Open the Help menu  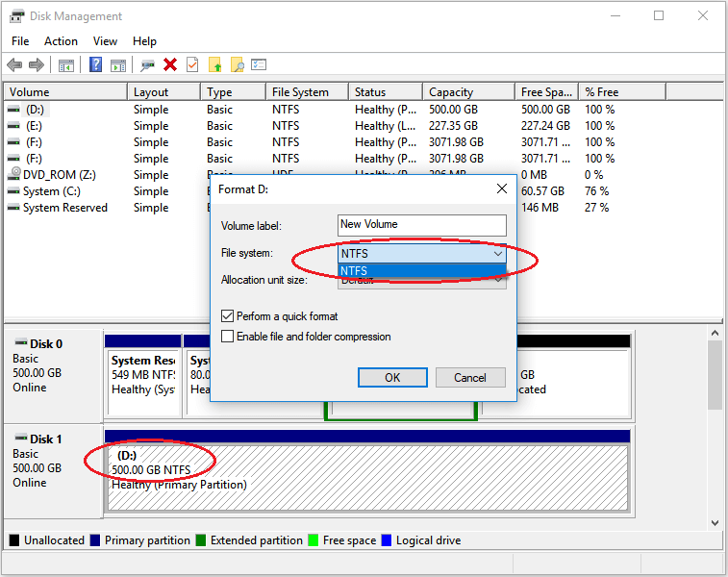pos(144,41)
